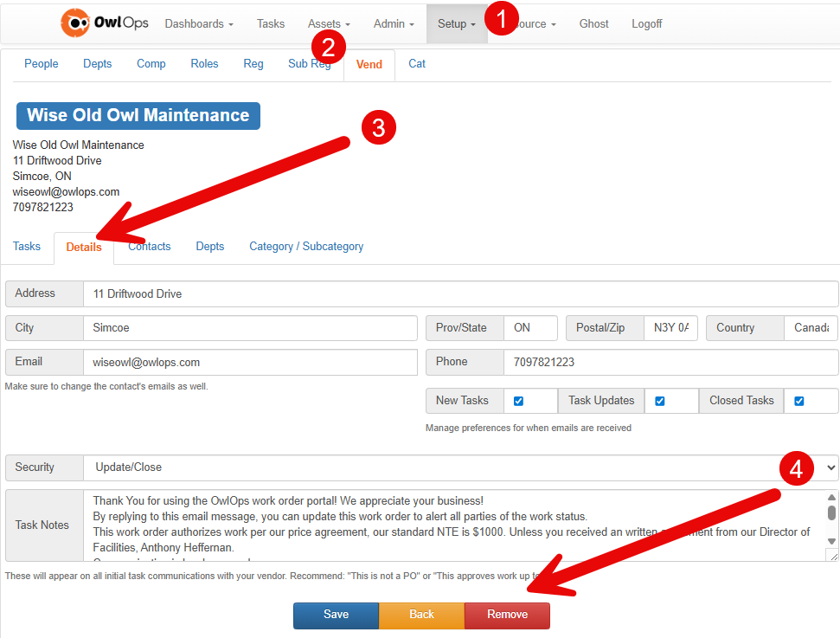The height and width of the screenshot is (638, 840).
Task: Click the Logoff link
Action: [x=646, y=24]
